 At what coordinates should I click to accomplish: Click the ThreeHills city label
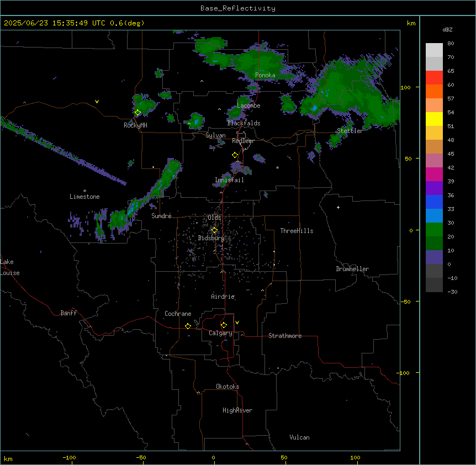click(x=297, y=231)
